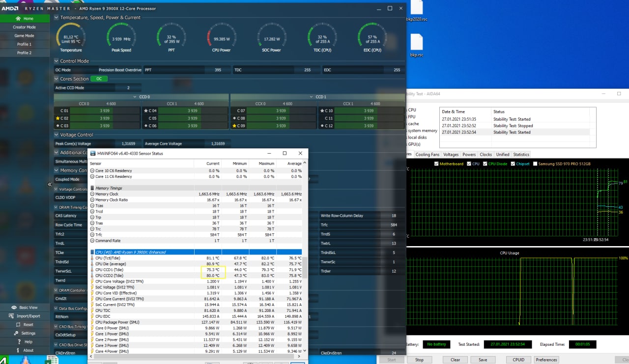Uncheck the CPU graph checkbox in AIDA64

469,164
